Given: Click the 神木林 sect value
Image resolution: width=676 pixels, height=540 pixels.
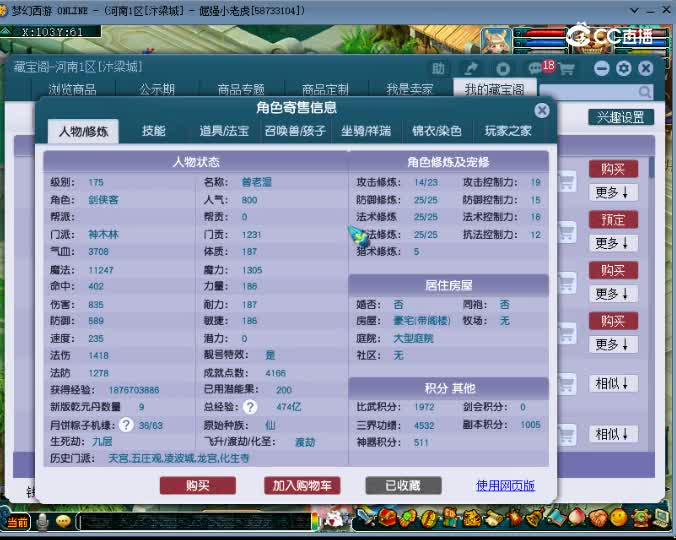Looking at the screenshot, I should [x=103, y=234].
